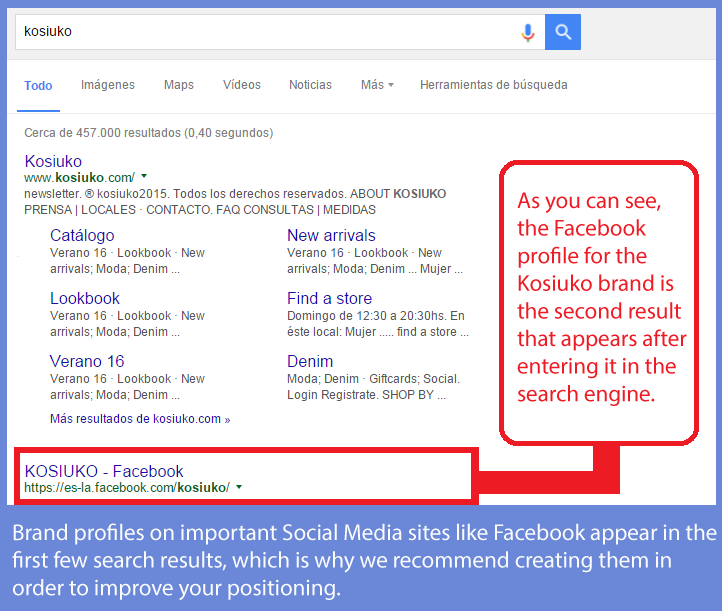Screen dimensions: 722x611
Task: Open the Verano 16 sitelink
Action: (87, 361)
